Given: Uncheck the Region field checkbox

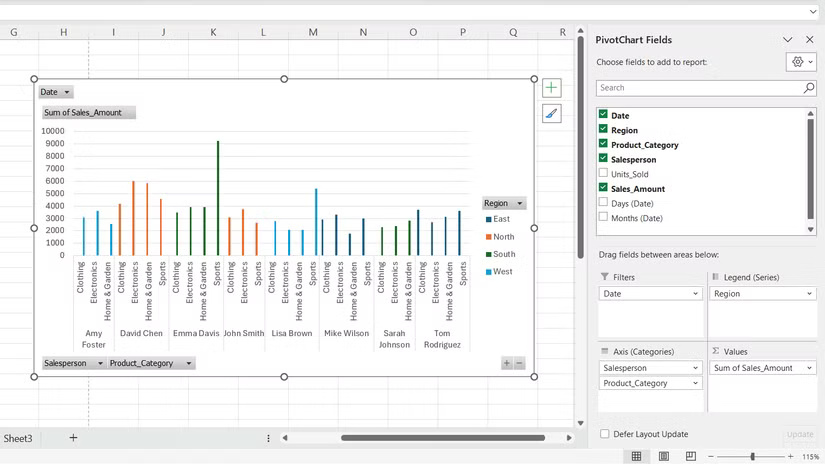Looking at the screenshot, I should (603, 130).
